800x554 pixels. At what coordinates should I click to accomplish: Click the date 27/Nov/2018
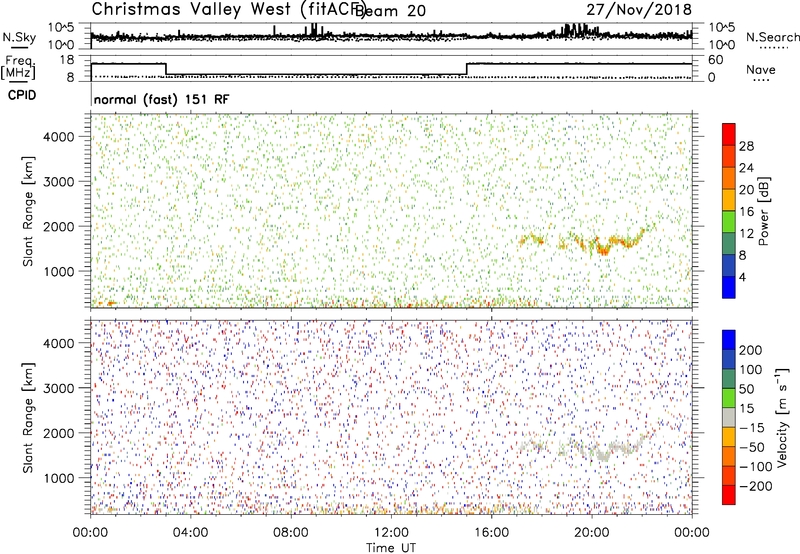[x=639, y=10]
